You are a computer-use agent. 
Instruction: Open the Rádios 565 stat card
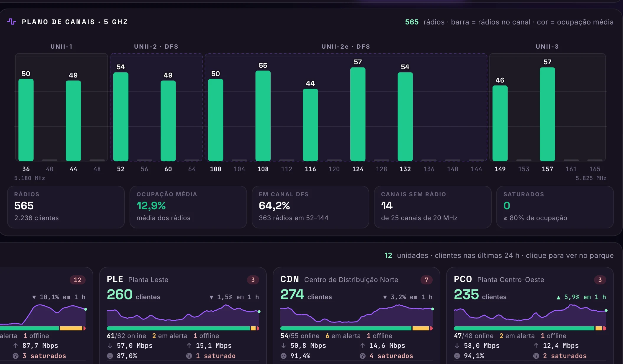66,207
